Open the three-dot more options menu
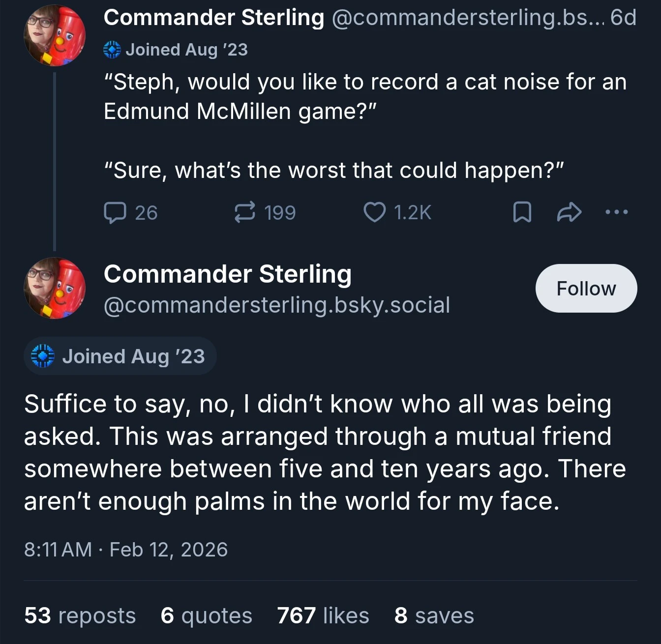This screenshot has height=644, width=661. [x=616, y=212]
